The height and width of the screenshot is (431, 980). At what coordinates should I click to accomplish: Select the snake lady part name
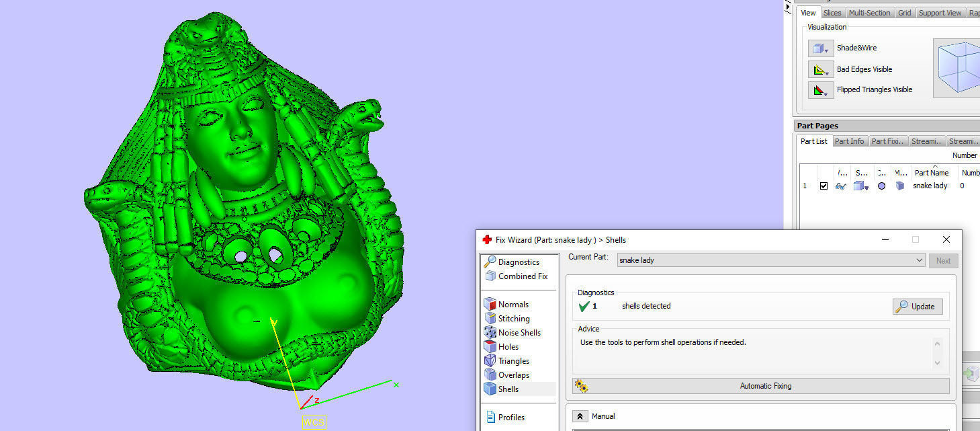[930, 186]
